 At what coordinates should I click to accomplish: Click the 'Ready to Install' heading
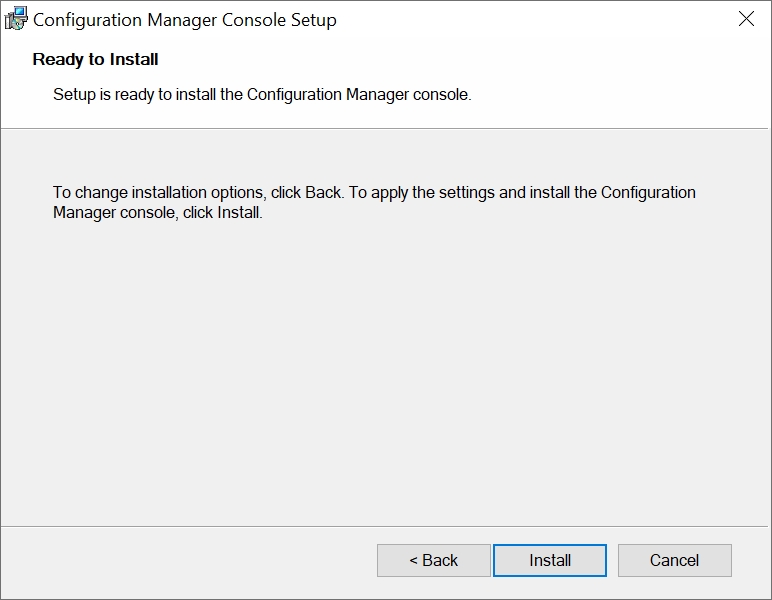tap(95, 60)
